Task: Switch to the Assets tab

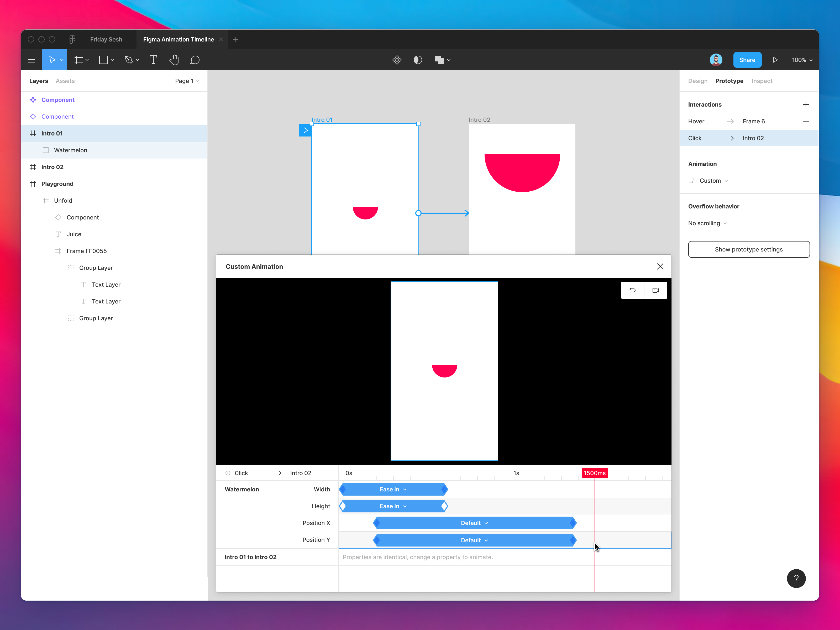Action: pyautogui.click(x=65, y=81)
